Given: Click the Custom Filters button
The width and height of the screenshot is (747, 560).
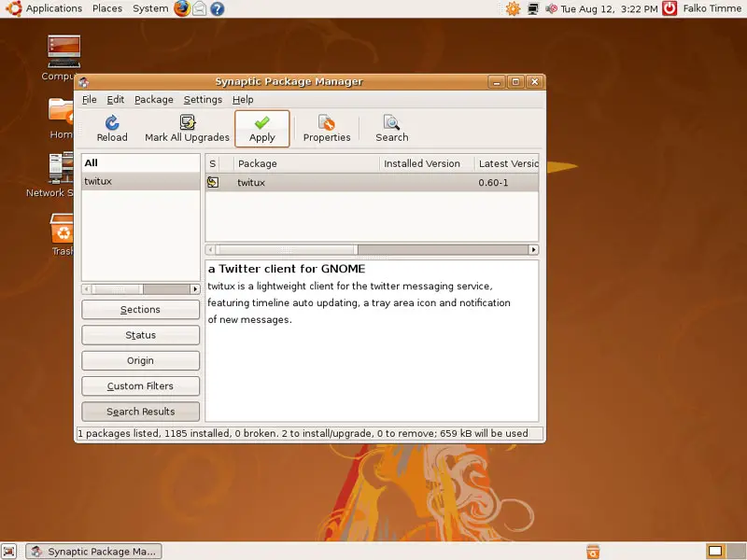Looking at the screenshot, I should point(141,386).
